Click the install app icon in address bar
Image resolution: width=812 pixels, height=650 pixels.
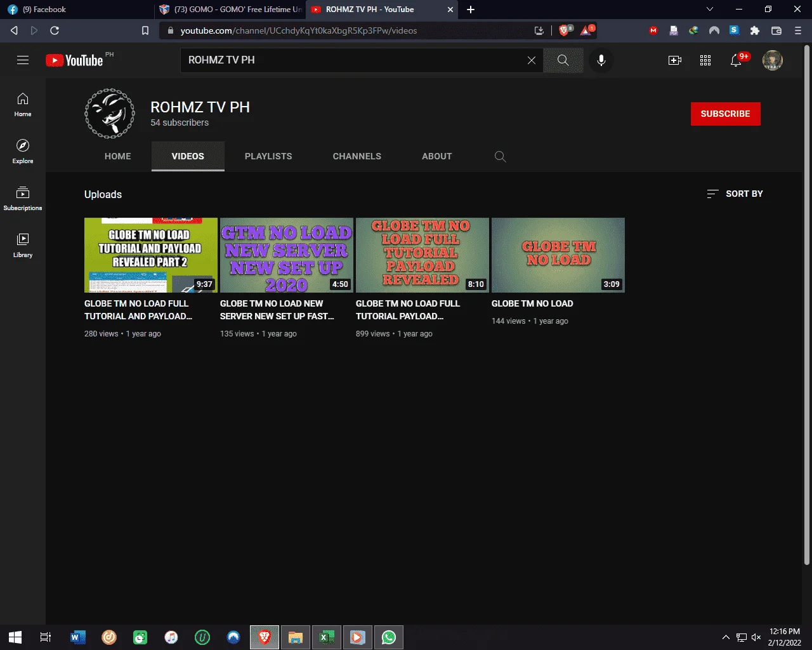[539, 30]
